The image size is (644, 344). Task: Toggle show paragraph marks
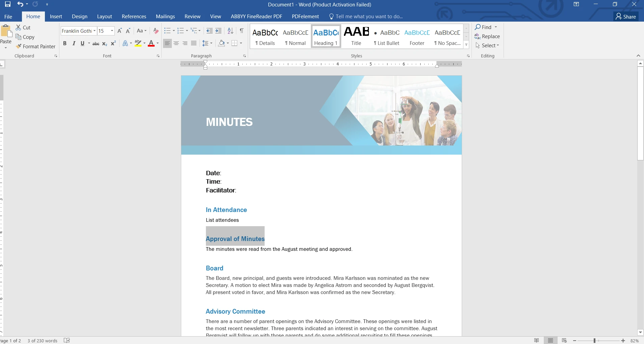click(242, 31)
